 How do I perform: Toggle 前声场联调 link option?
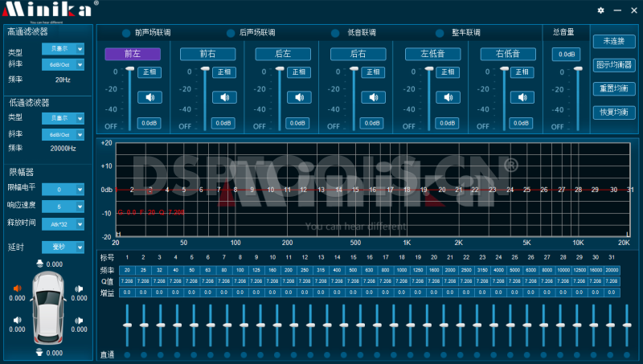coord(126,33)
